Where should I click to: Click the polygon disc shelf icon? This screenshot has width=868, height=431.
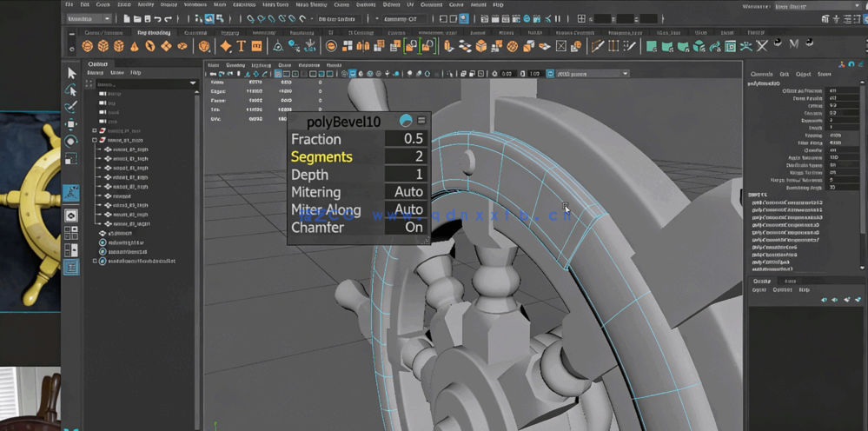tap(182, 46)
